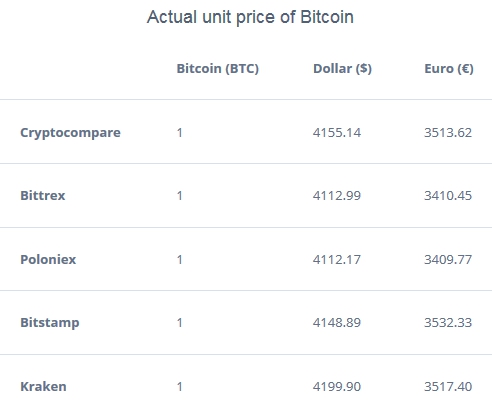492x406 pixels.
Task: Click the Bitcoin quantity in the Bitstamp row
Action: pyautogui.click(x=180, y=323)
